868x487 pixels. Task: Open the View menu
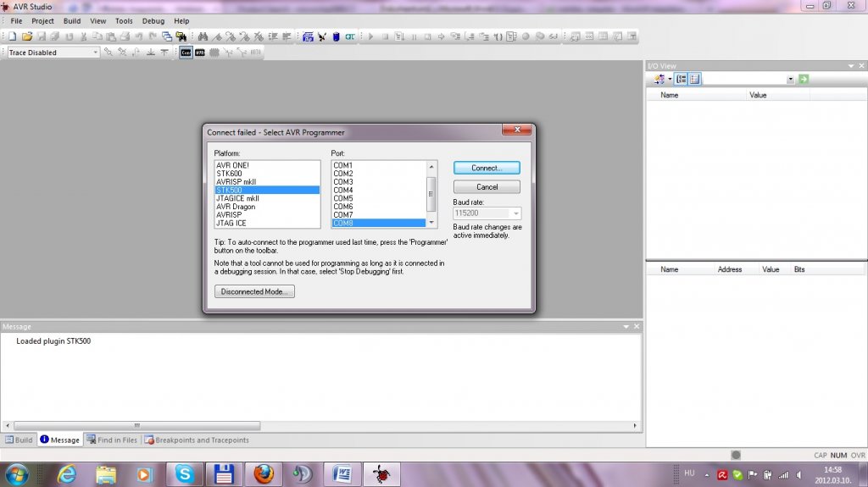point(98,21)
